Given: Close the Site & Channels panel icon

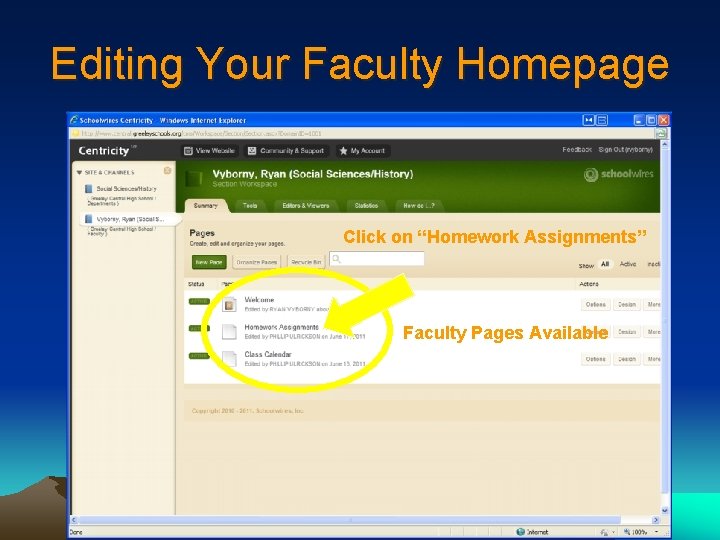Looking at the screenshot, I should (x=167, y=171).
